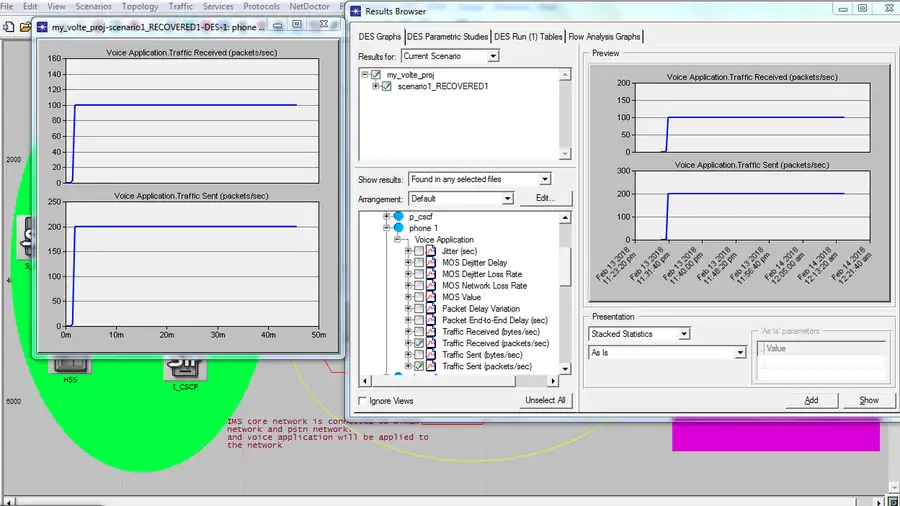Screen dimensions: 900x506
Task: Enable the Ignore Views checkbox
Action: pyautogui.click(x=362, y=400)
